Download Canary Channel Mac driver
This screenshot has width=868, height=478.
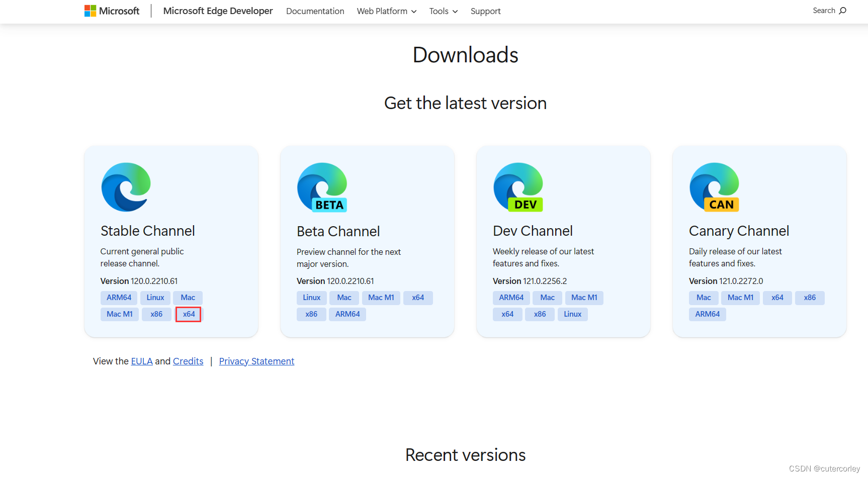pyautogui.click(x=704, y=298)
